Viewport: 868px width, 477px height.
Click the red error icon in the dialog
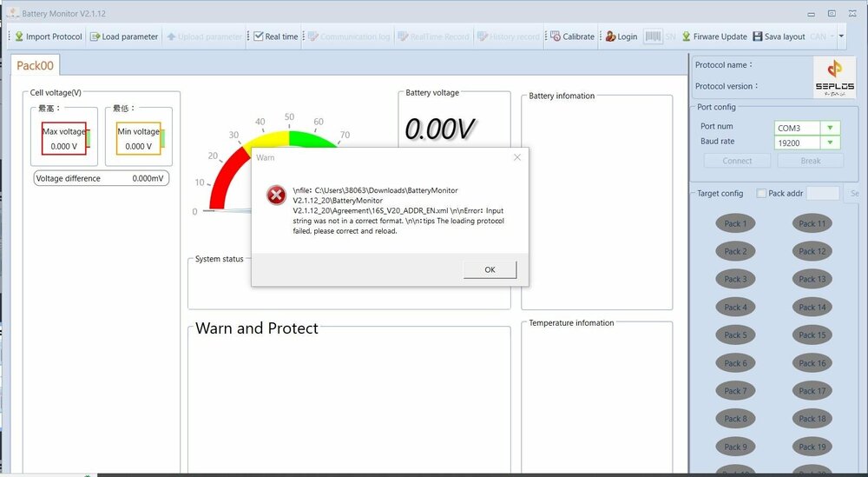point(276,195)
